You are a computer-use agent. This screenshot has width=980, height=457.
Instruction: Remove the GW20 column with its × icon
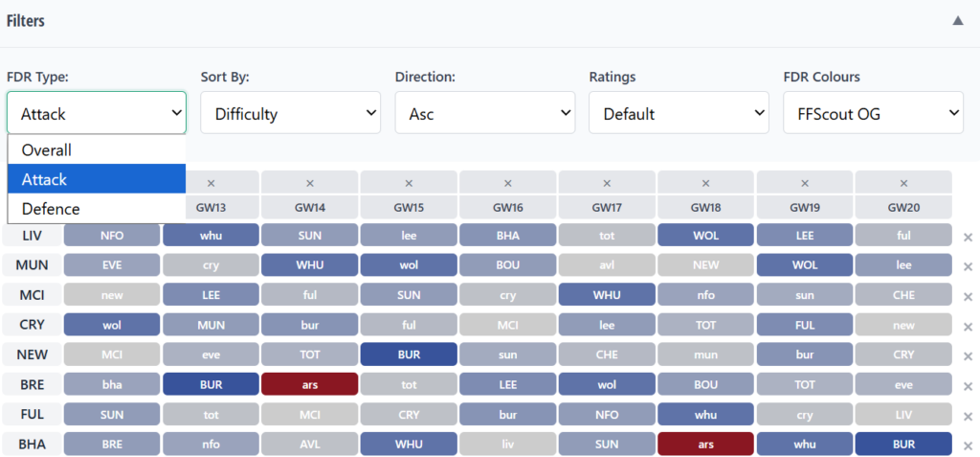click(902, 183)
